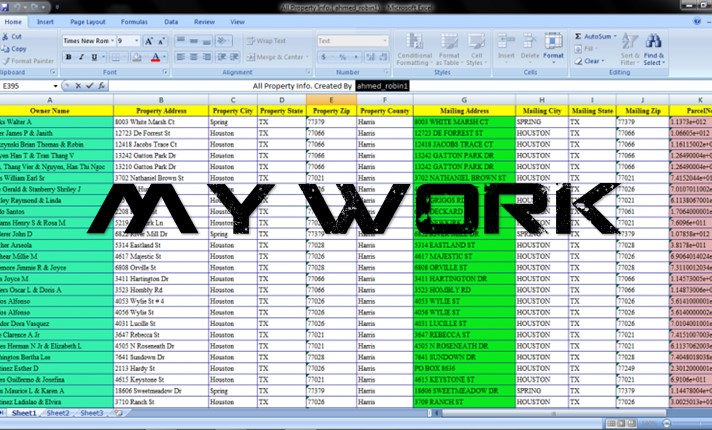This screenshot has height=430, width=712.
Task: Open the Clear dropdown in Editing
Action: tap(589, 61)
